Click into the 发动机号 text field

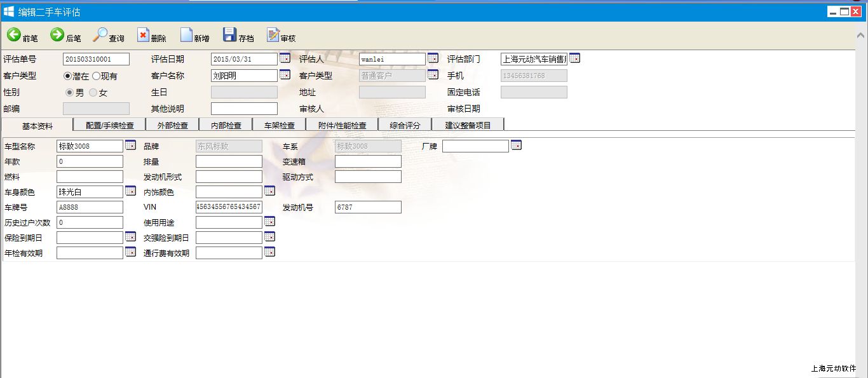[x=368, y=207]
